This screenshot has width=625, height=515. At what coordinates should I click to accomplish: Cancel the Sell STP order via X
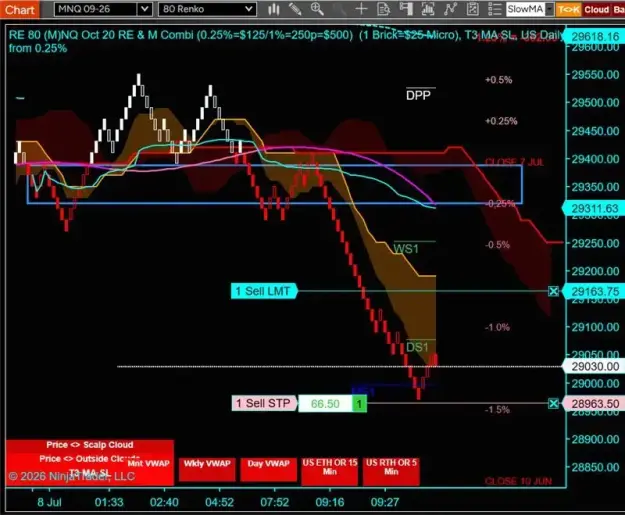click(553, 404)
